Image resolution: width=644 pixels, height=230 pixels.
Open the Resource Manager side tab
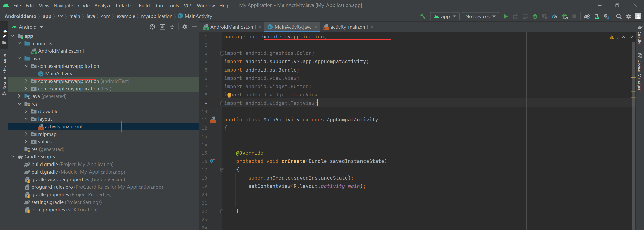pyautogui.click(x=4, y=74)
